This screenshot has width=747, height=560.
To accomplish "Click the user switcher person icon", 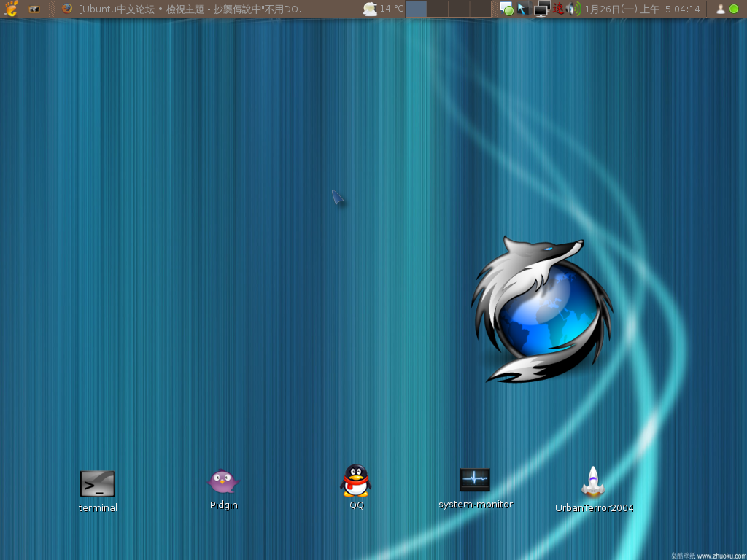I will pyautogui.click(x=721, y=9).
